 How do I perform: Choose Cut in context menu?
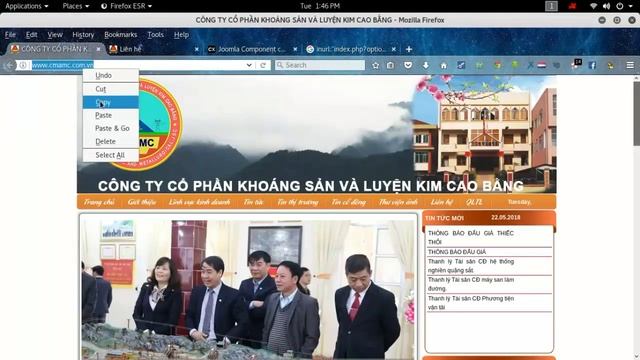coord(111,89)
